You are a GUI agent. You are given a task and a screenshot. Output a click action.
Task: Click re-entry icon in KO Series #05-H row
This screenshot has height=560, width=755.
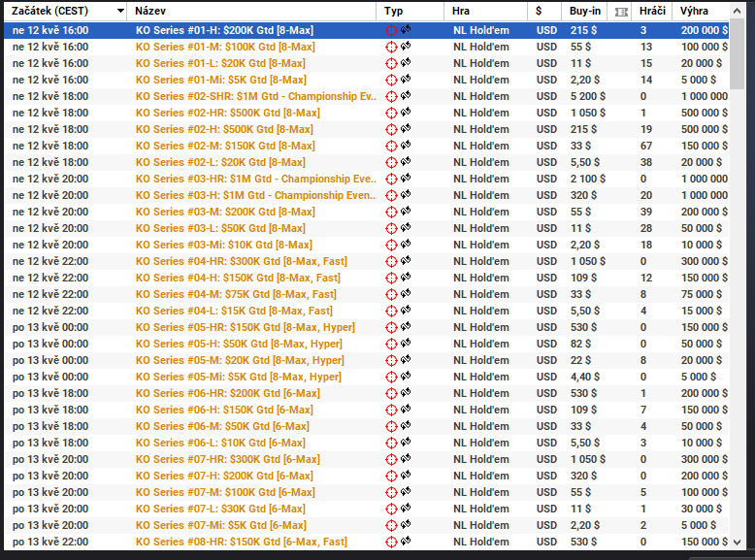405,344
